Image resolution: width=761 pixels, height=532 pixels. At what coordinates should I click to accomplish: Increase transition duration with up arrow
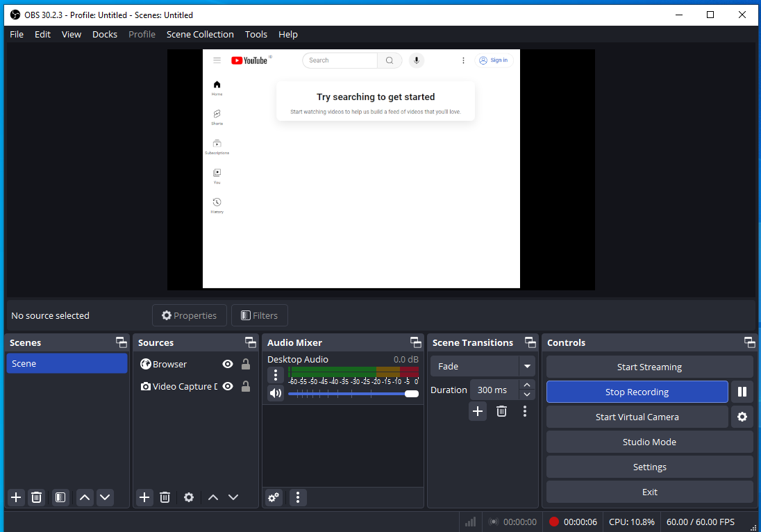(x=527, y=385)
